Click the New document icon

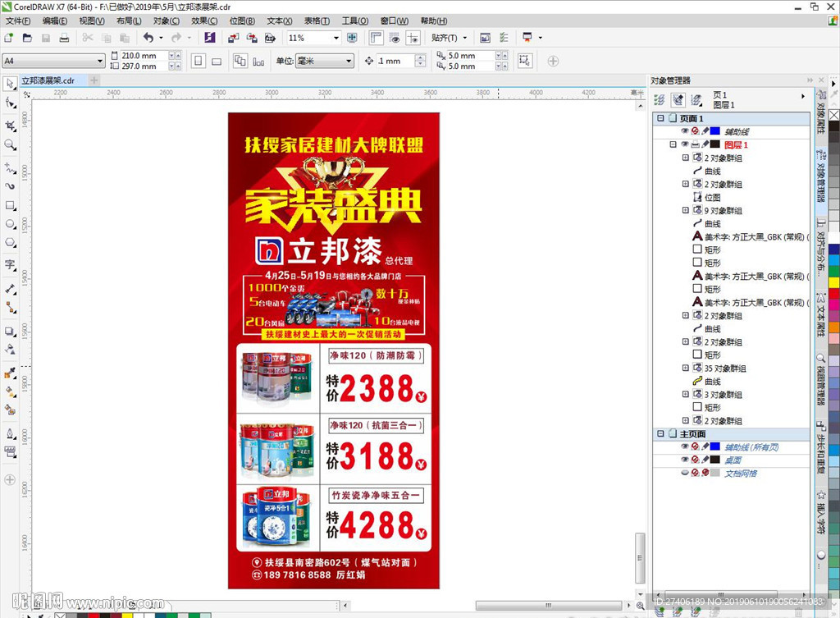point(8,38)
